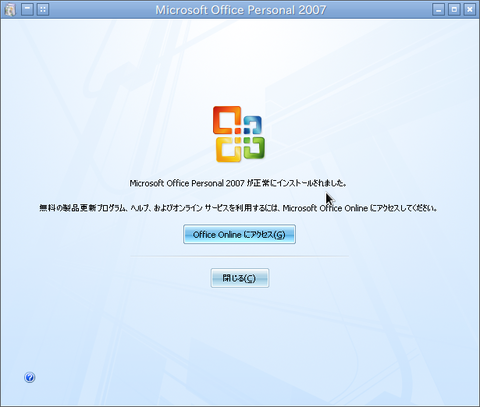Open window menu icon in title bar
The height and width of the screenshot is (407, 480).
click(10, 10)
